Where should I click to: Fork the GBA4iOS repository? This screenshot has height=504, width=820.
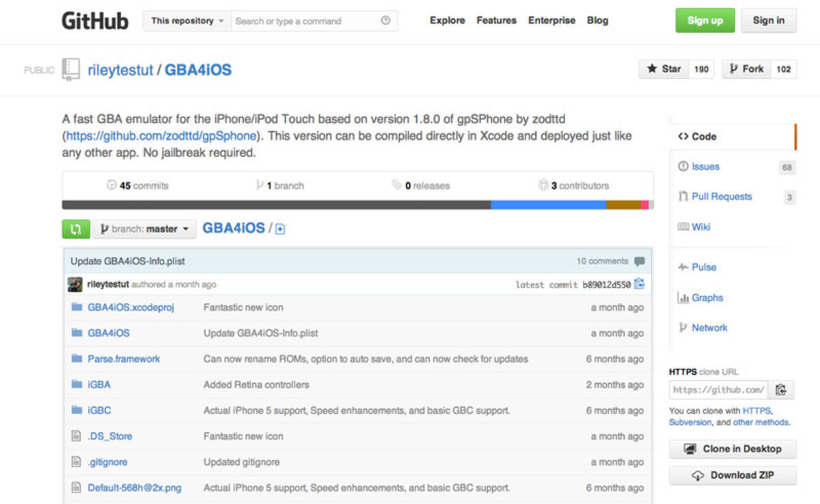pyautogui.click(x=746, y=69)
